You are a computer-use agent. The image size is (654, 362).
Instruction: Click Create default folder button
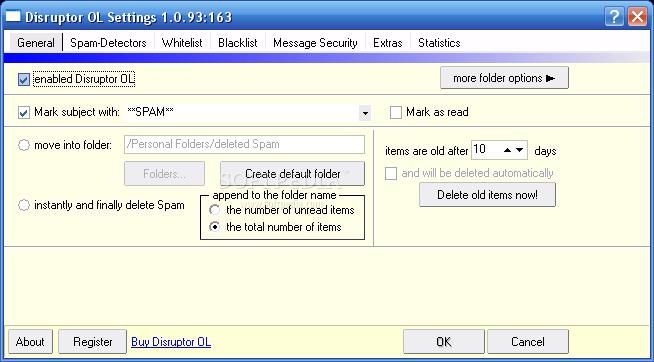(x=292, y=173)
